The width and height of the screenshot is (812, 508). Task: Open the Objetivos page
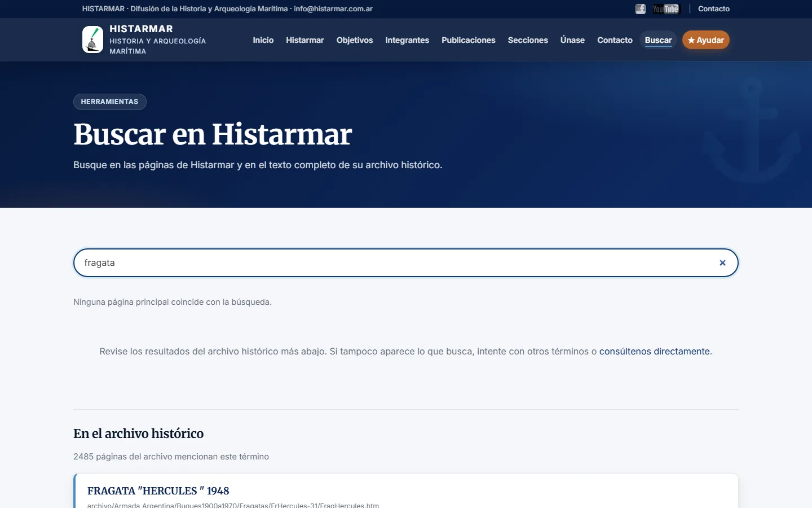355,40
